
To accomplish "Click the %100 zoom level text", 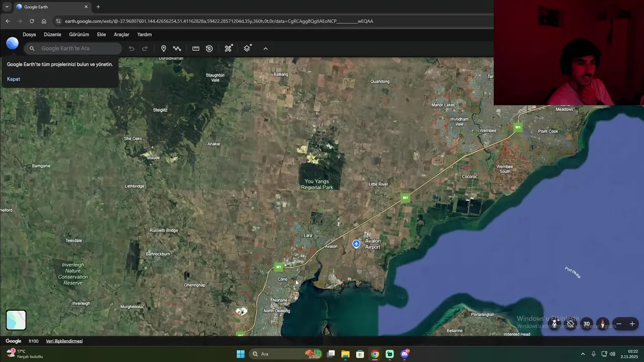I will 33,341.
